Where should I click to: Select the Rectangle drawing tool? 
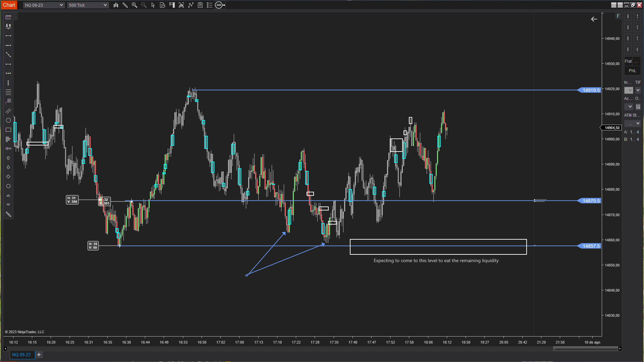(x=8, y=130)
